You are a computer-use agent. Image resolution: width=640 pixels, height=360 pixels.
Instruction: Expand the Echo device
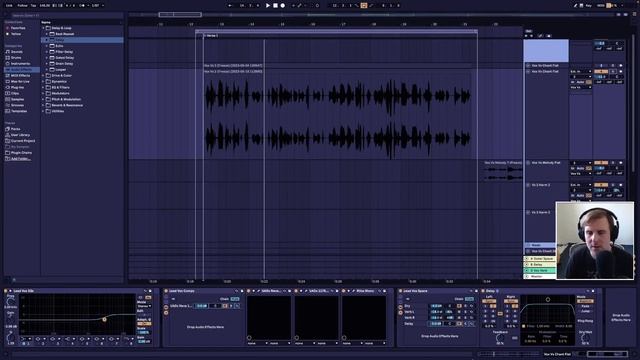point(47,46)
